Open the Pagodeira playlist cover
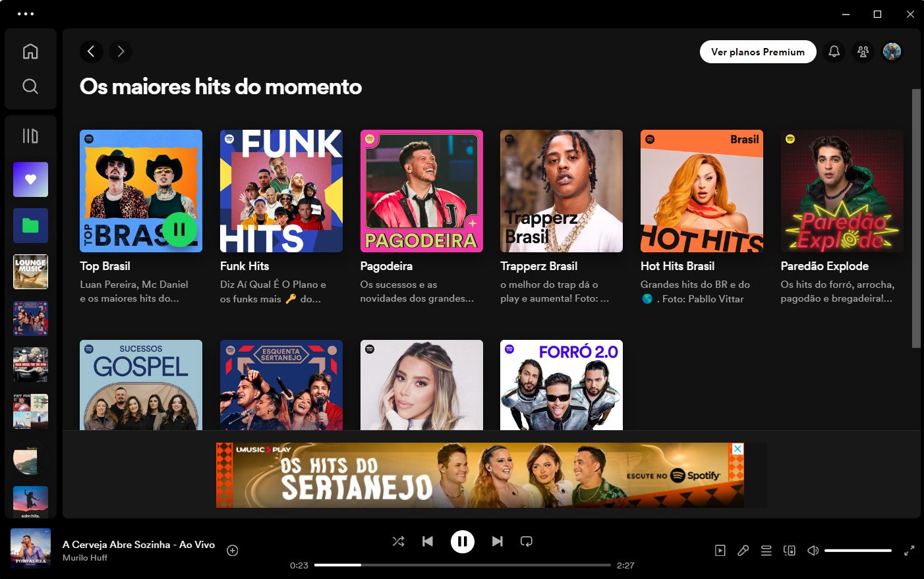Image resolution: width=924 pixels, height=579 pixels. click(x=422, y=191)
